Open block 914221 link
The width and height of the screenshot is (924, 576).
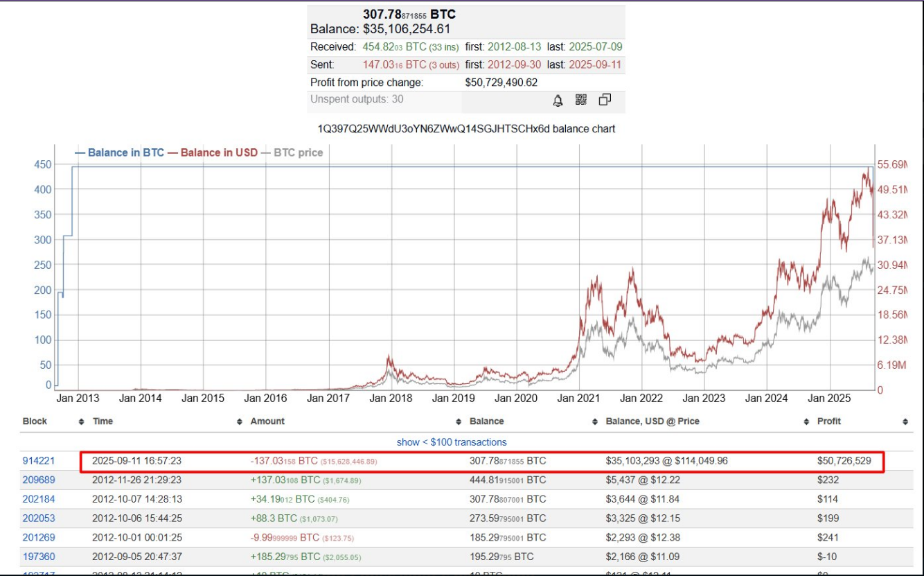pos(39,460)
